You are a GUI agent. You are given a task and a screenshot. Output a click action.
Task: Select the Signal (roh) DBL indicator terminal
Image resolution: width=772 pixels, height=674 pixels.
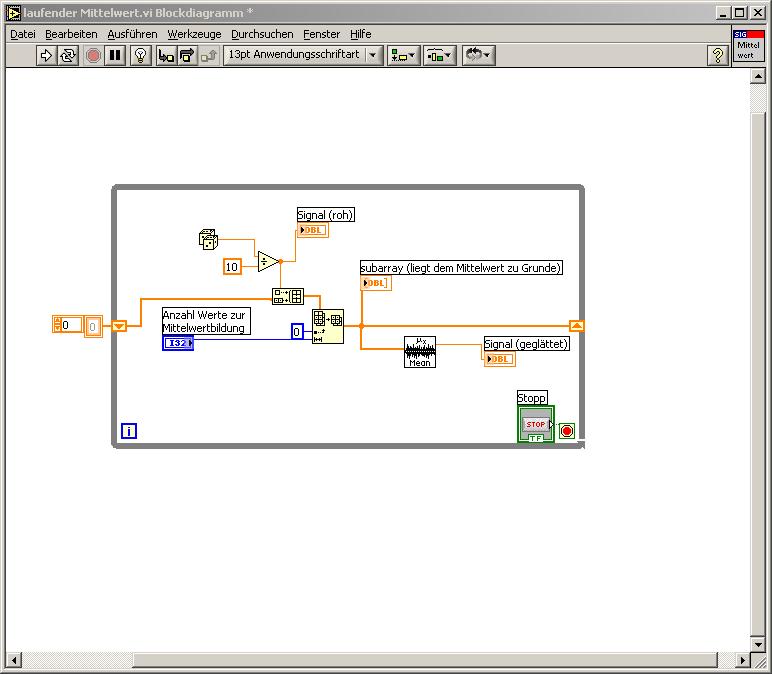click(x=313, y=230)
